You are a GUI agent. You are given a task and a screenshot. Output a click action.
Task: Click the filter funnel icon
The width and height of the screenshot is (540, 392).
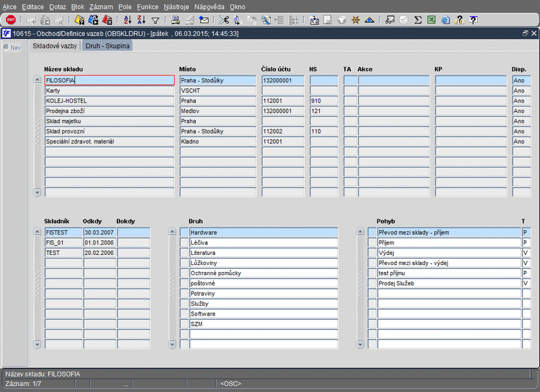pos(155,20)
